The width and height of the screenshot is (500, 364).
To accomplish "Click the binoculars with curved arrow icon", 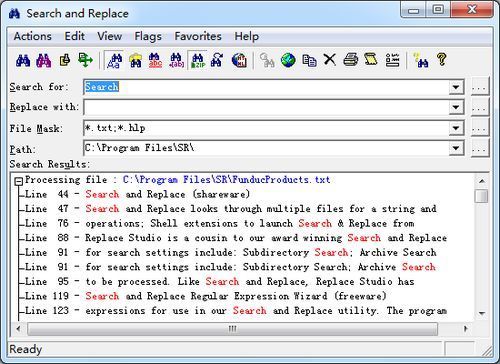I will pyautogui.click(x=217, y=60).
